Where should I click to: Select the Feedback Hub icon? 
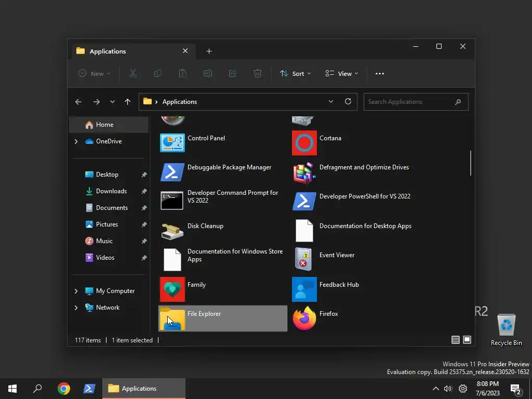pyautogui.click(x=304, y=289)
